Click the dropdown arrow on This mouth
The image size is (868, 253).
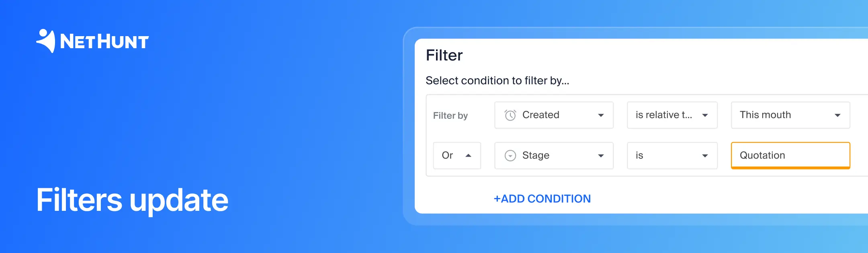pos(837,115)
